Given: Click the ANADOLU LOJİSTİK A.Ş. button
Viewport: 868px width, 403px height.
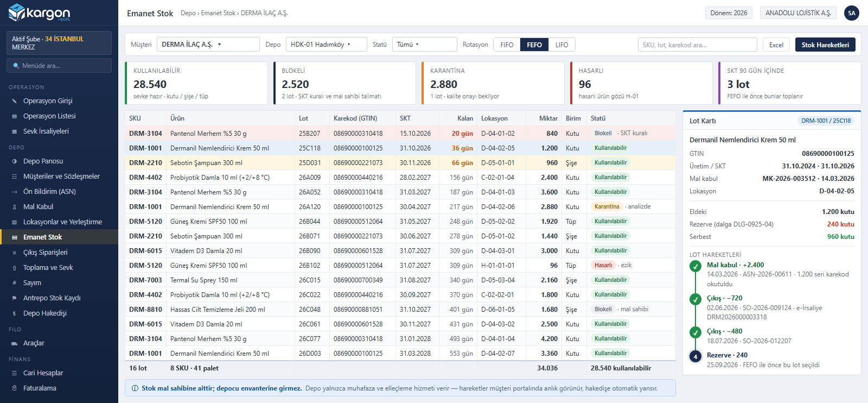Looking at the screenshot, I should point(798,13).
